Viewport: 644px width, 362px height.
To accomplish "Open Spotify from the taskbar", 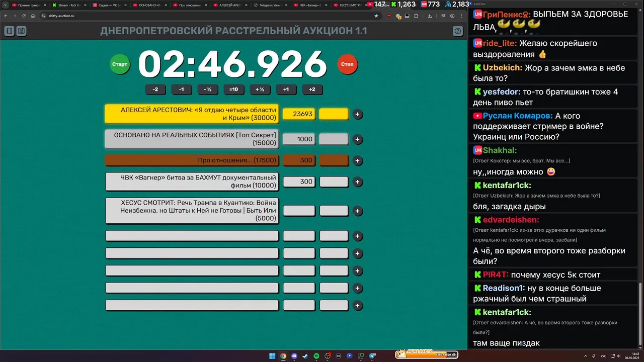I will click(316, 356).
